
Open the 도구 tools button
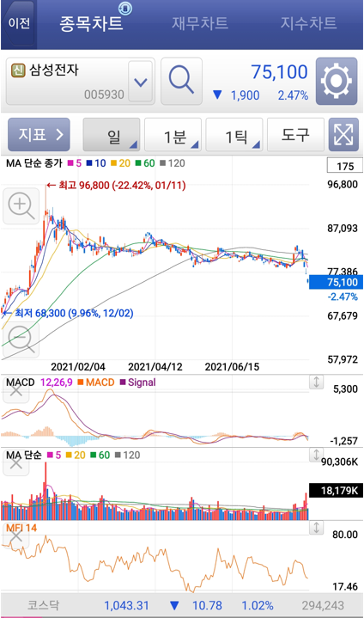pos(295,135)
